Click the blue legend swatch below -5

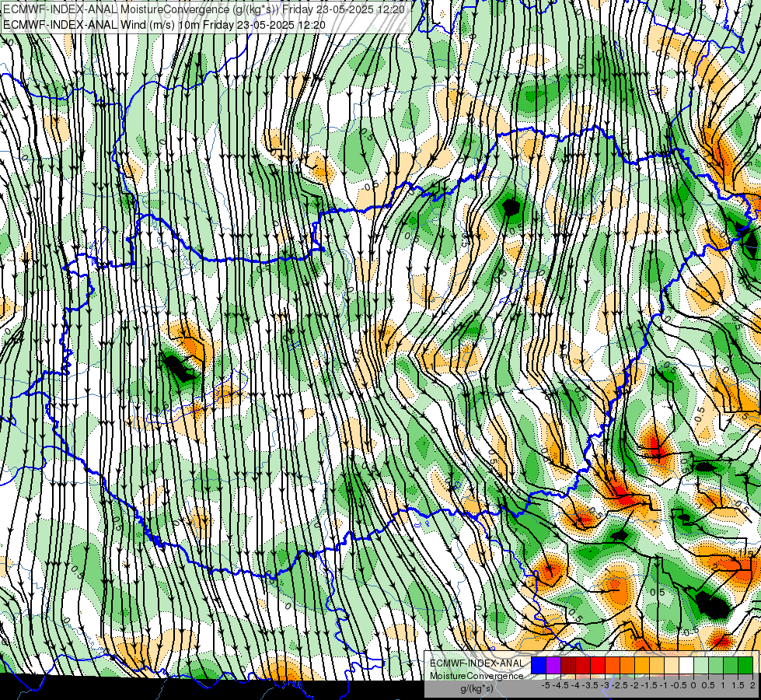[x=539, y=665]
